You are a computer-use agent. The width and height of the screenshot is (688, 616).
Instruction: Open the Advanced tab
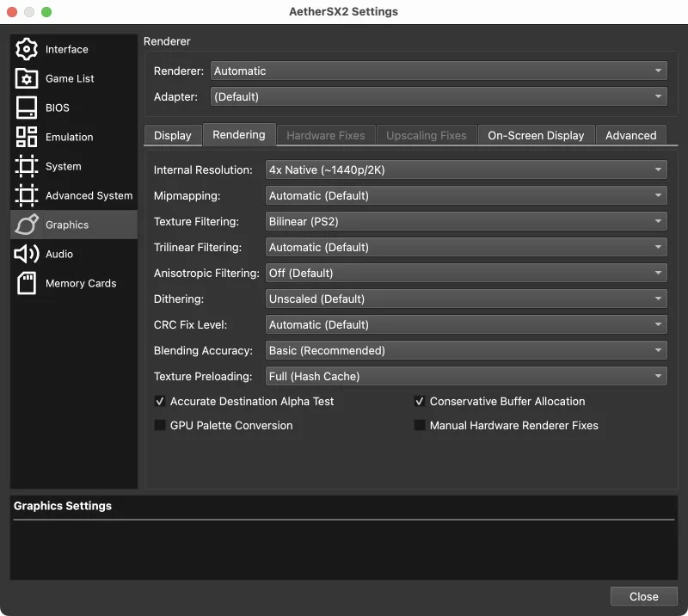pyautogui.click(x=630, y=135)
